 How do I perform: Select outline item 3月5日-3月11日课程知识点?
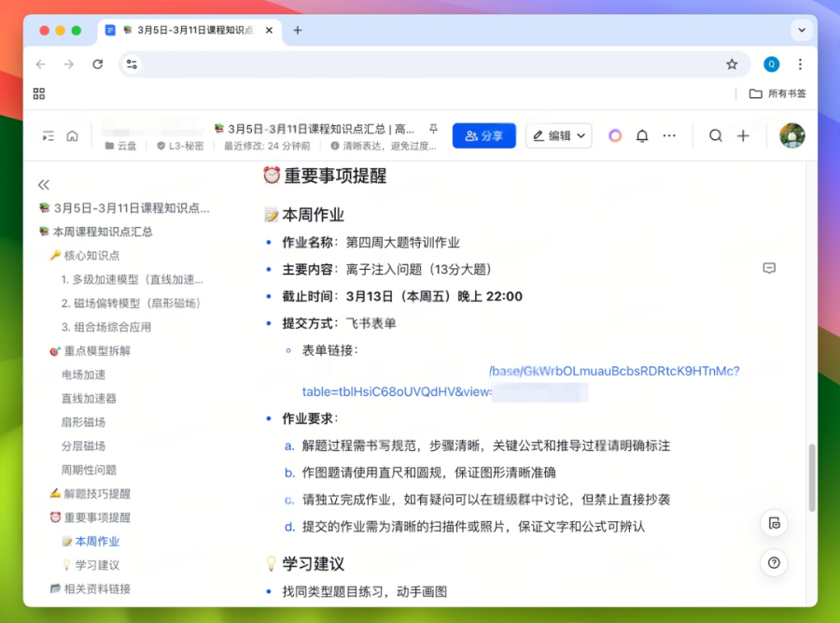tap(125, 208)
